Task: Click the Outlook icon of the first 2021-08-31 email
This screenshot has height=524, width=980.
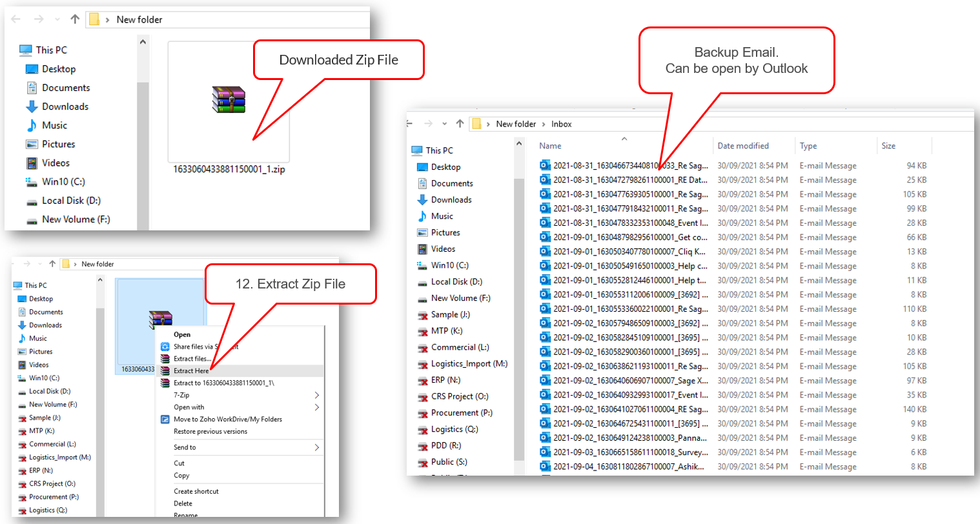Action: [545, 166]
